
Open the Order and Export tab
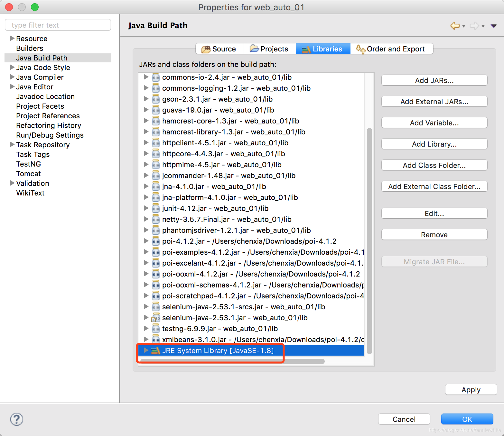pos(391,49)
